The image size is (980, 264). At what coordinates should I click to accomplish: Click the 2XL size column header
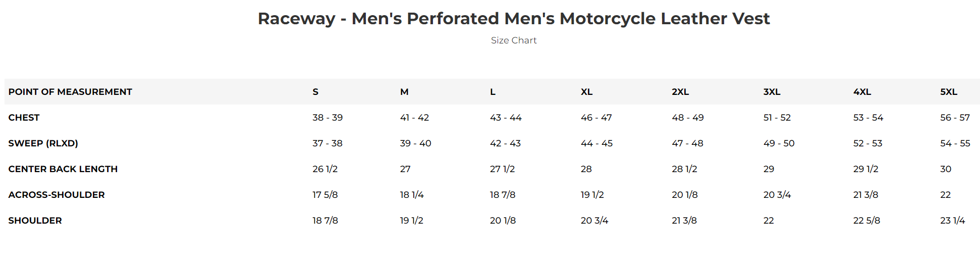pos(680,92)
